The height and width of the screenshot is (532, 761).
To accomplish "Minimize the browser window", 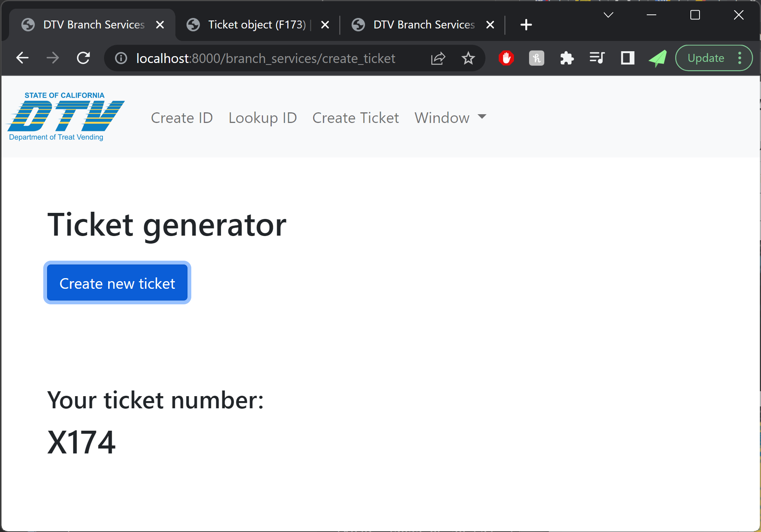I will [x=652, y=15].
